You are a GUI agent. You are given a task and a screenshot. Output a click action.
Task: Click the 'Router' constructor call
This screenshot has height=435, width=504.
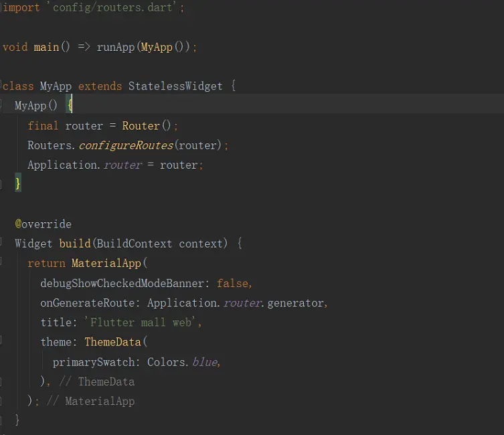(141, 126)
